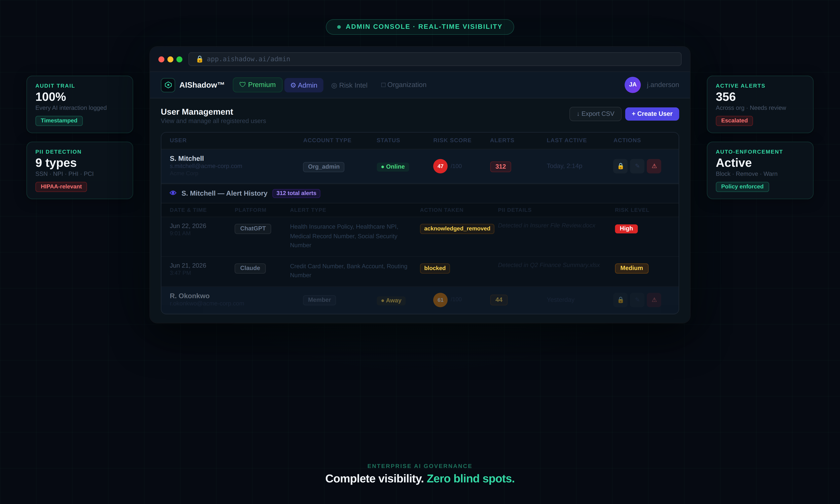
Task: Click the padlock icon in the address bar
Action: pyautogui.click(x=200, y=59)
